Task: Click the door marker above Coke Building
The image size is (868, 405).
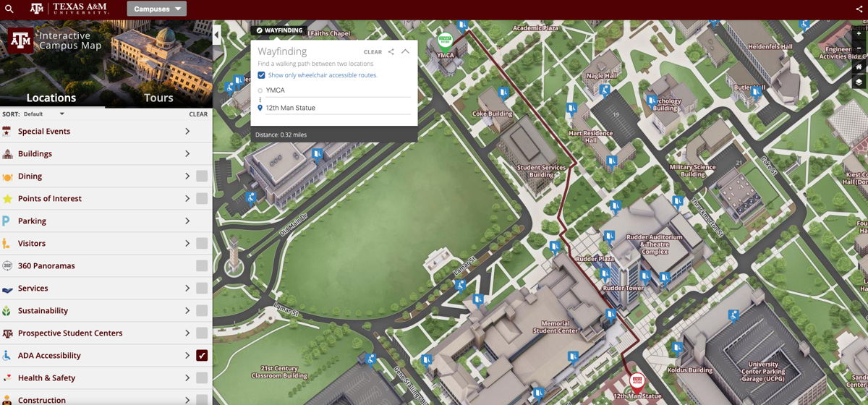Action: coord(503,93)
